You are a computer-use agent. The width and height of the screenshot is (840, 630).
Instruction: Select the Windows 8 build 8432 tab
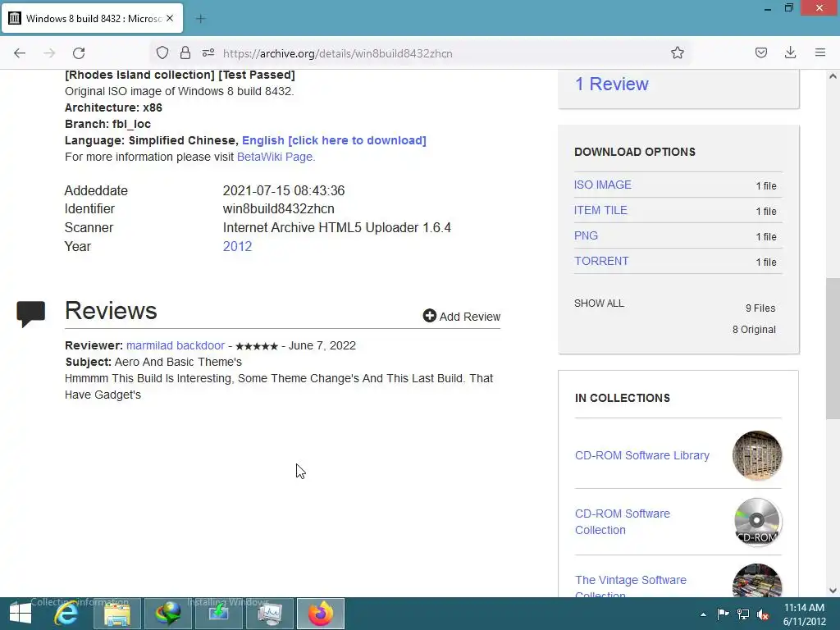pos(93,18)
